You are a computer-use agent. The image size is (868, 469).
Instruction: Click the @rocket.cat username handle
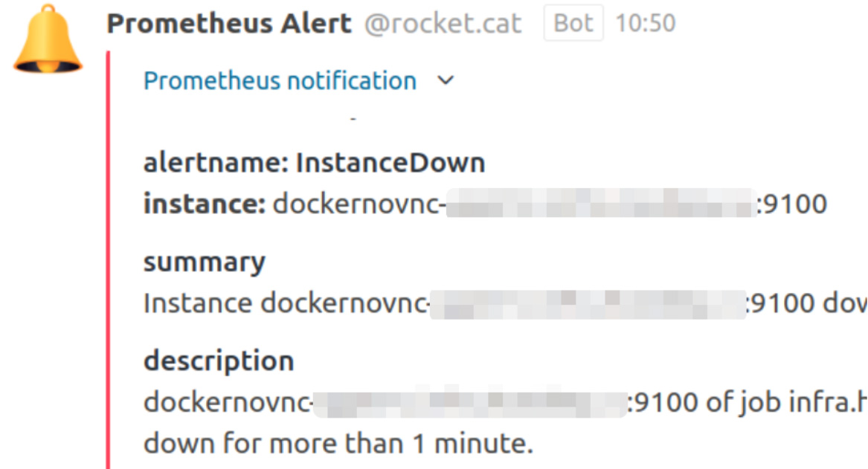[443, 24]
